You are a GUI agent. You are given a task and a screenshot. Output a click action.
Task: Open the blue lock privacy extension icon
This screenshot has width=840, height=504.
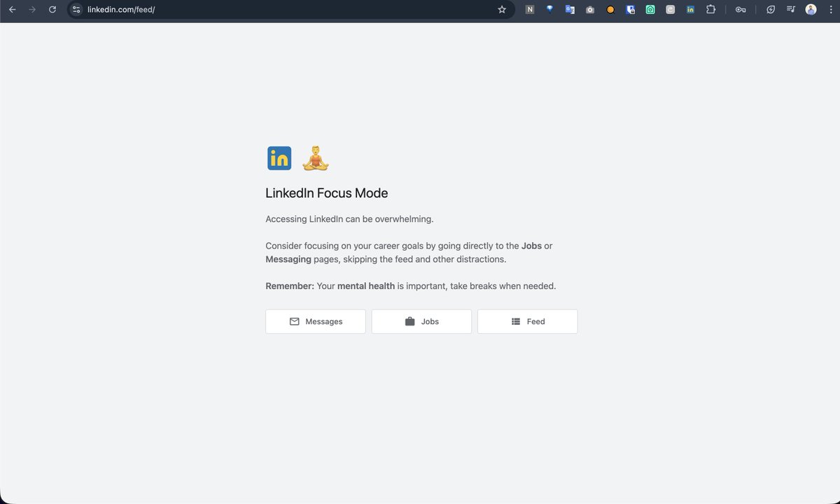coord(631,10)
